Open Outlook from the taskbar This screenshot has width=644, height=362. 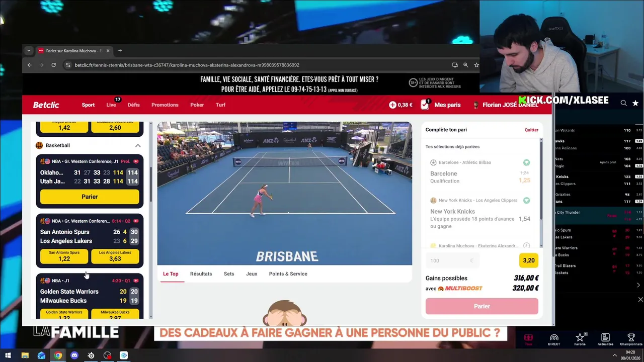pyautogui.click(x=41, y=355)
